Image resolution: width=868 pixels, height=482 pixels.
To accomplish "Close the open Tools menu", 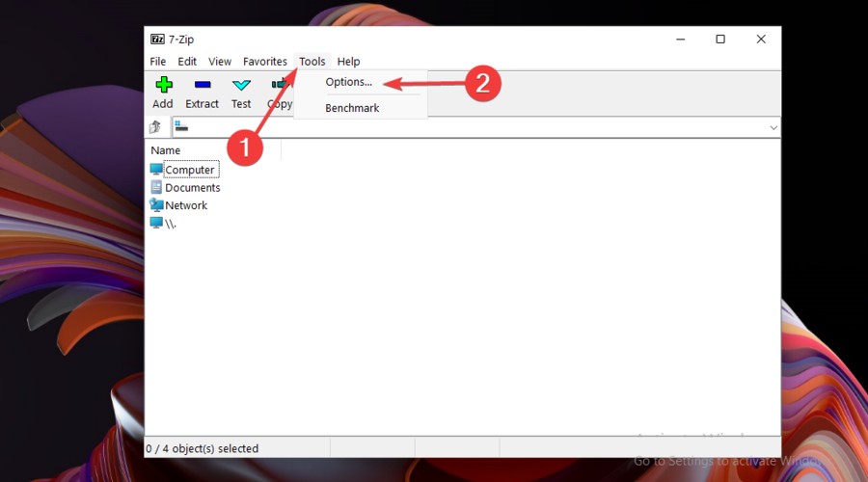I will click(312, 62).
